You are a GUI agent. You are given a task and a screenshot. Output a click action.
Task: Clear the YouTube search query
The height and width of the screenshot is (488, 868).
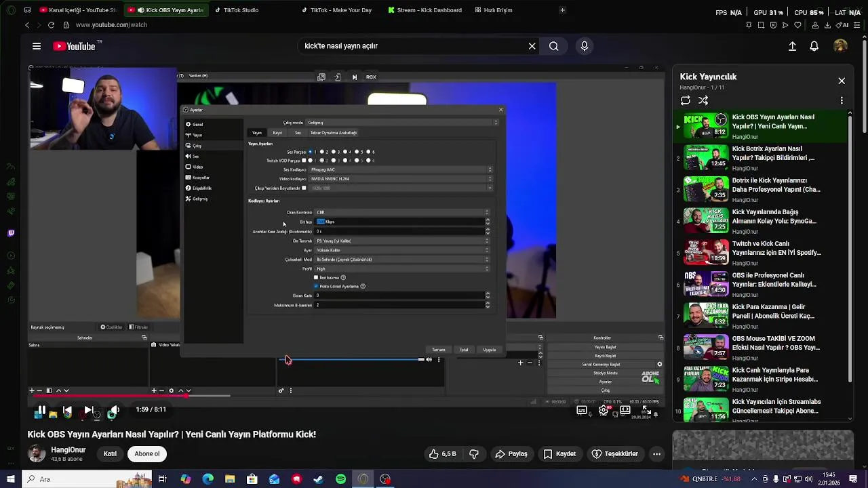(x=532, y=46)
